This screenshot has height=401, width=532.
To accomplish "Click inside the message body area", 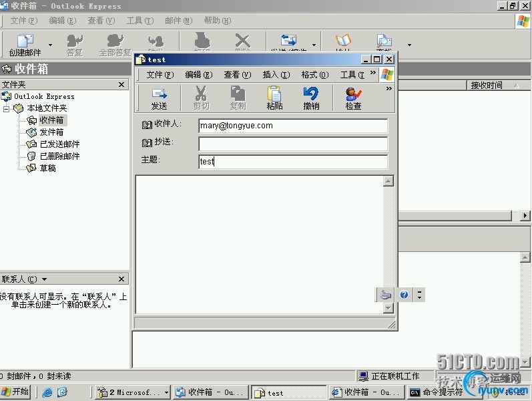I will click(x=260, y=245).
